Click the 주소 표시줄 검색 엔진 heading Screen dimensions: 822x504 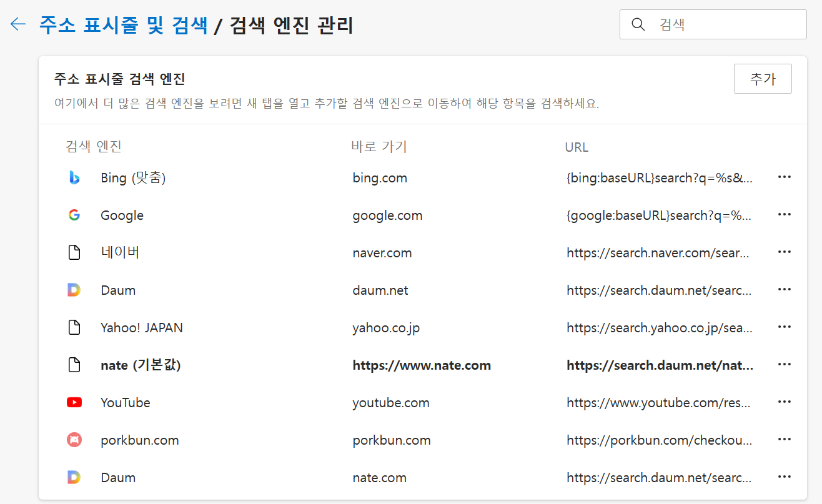119,79
